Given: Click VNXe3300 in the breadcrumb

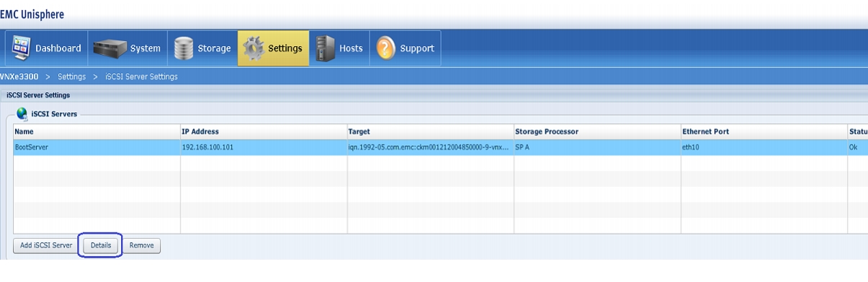Looking at the screenshot, I should coord(19,76).
